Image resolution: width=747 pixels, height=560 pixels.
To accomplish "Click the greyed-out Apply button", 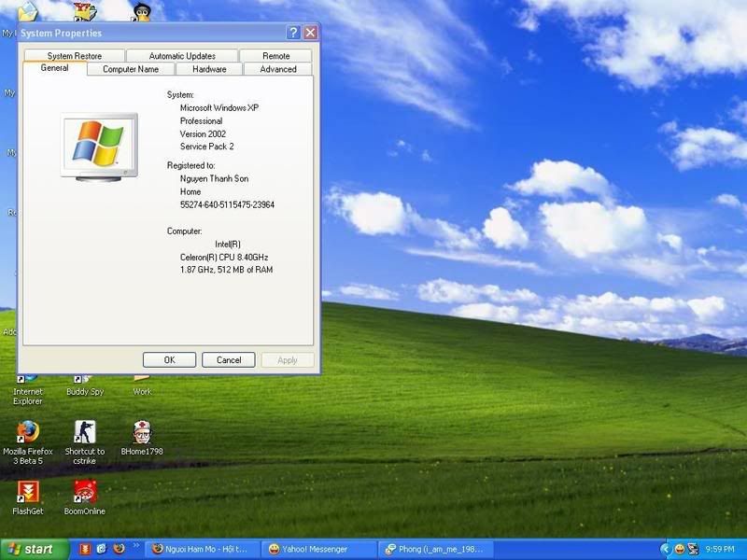I will pyautogui.click(x=288, y=360).
